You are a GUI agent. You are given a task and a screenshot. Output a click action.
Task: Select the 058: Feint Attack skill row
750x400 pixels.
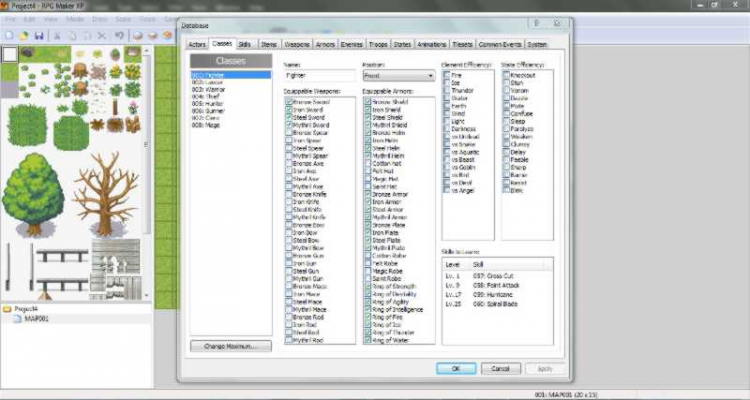click(497, 285)
